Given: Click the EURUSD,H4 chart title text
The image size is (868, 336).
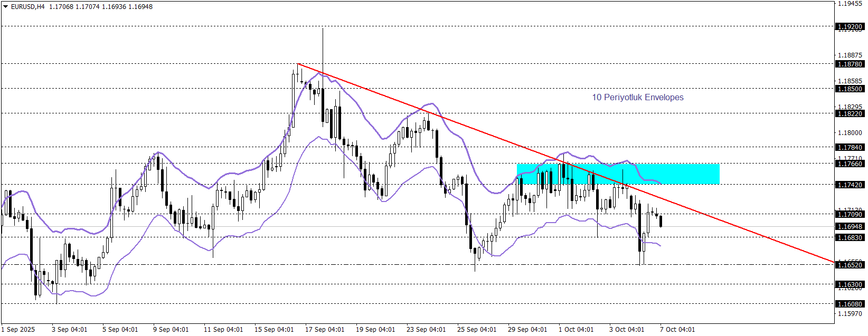Looking at the screenshot, I should (27, 7).
